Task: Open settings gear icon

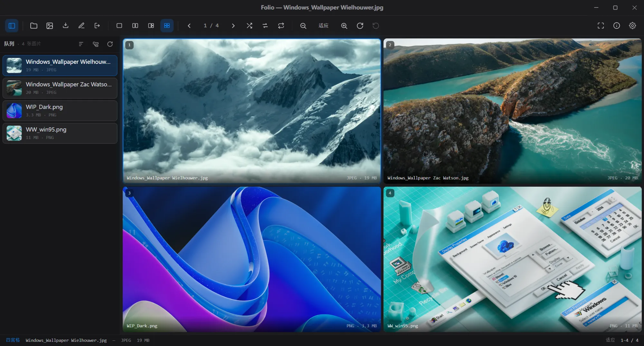Action: tap(632, 25)
